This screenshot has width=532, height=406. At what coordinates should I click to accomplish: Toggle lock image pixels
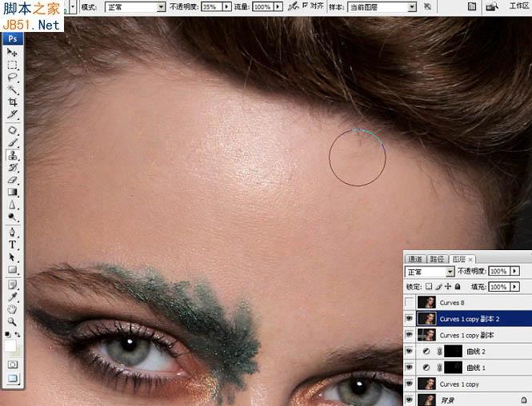tap(438, 286)
